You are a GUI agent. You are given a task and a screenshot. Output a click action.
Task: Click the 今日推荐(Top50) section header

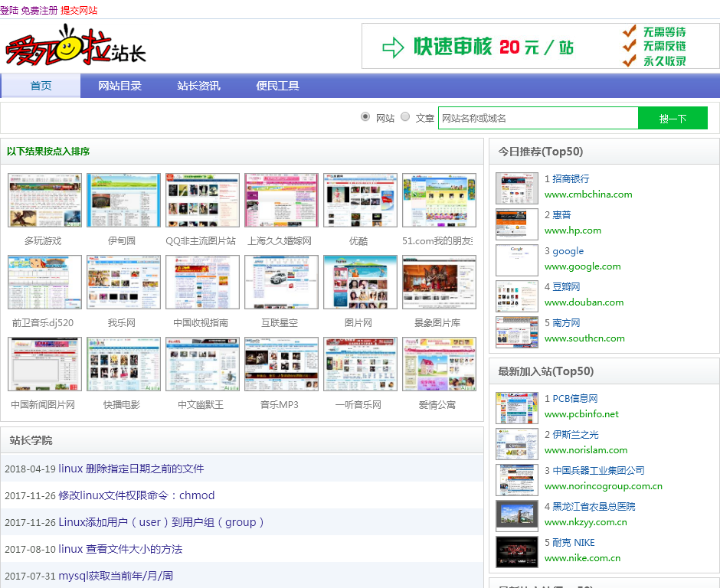click(541, 151)
